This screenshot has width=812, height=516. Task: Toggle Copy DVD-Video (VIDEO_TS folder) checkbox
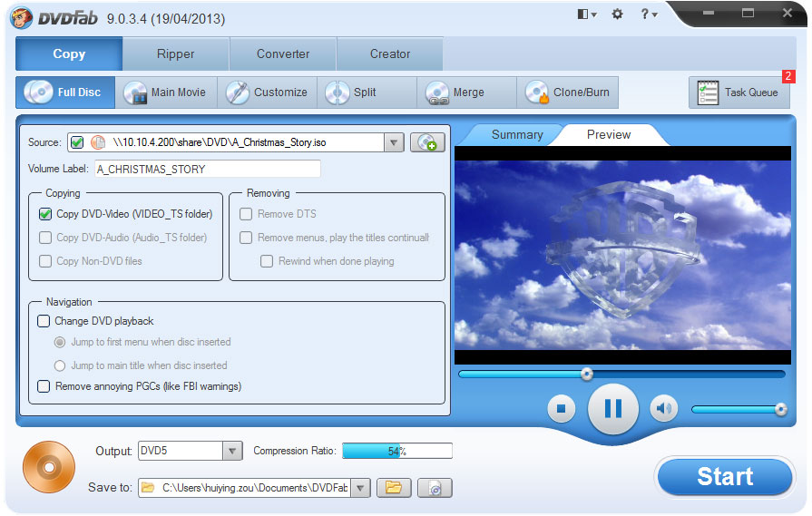point(45,214)
